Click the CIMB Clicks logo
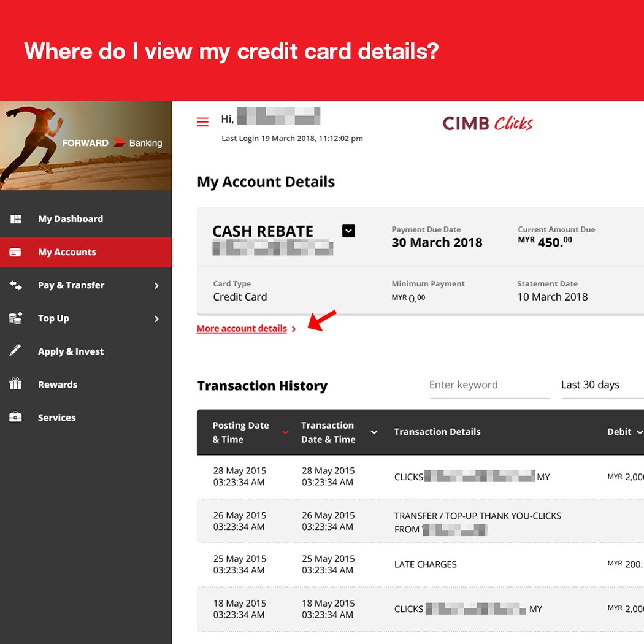The height and width of the screenshot is (644, 644). click(x=488, y=123)
